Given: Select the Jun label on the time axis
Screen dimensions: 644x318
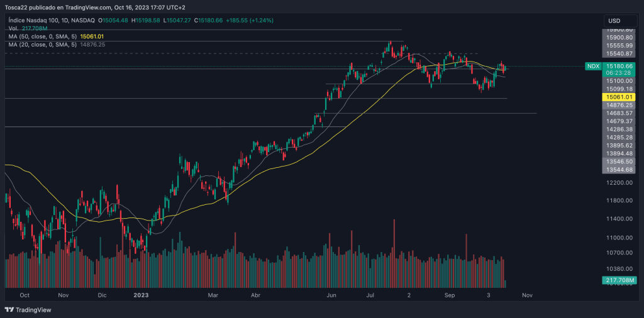Looking at the screenshot, I should (x=331, y=294).
